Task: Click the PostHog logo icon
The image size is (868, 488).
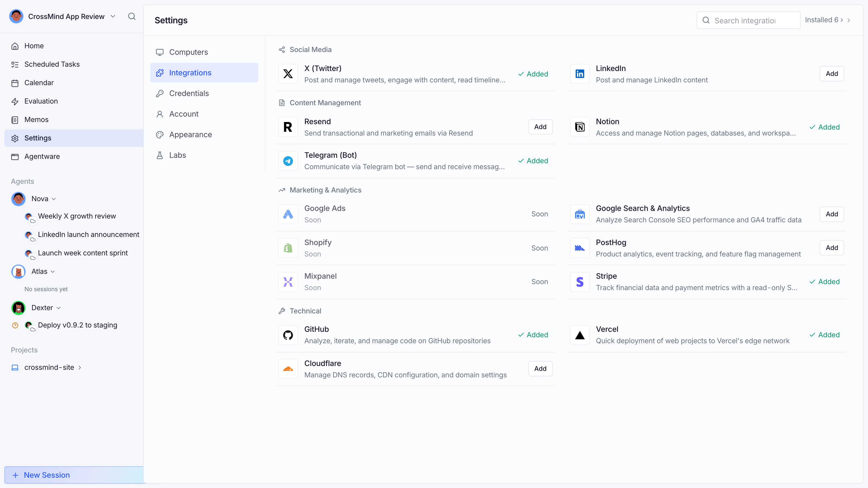Action: [x=580, y=248]
